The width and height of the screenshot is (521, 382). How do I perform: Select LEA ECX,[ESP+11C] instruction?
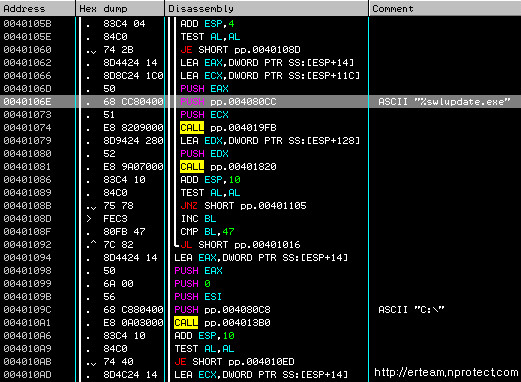click(270, 76)
